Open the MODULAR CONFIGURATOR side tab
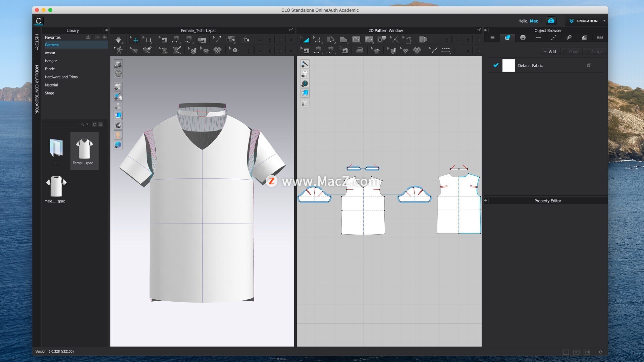Viewport: 644px width, 362px height. click(x=37, y=89)
